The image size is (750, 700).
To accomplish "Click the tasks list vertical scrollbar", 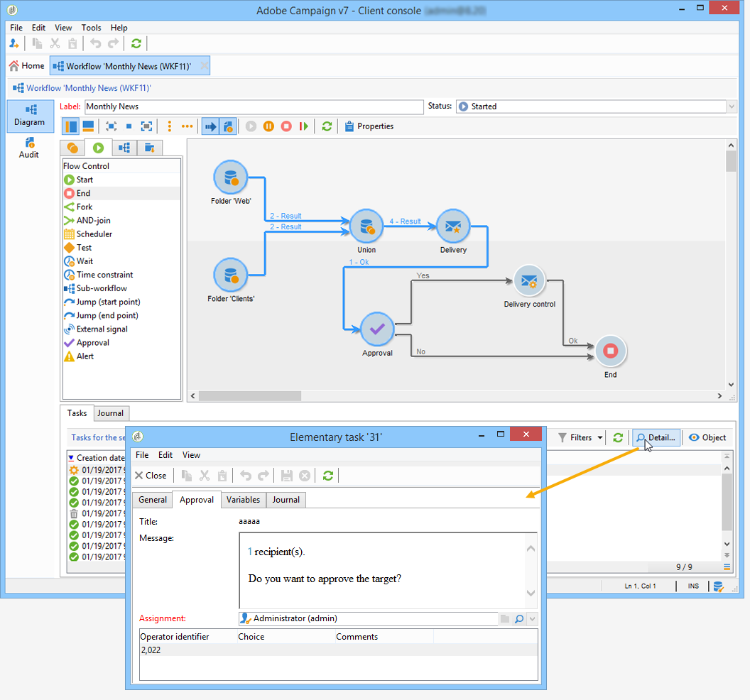I will (x=727, y=502).
